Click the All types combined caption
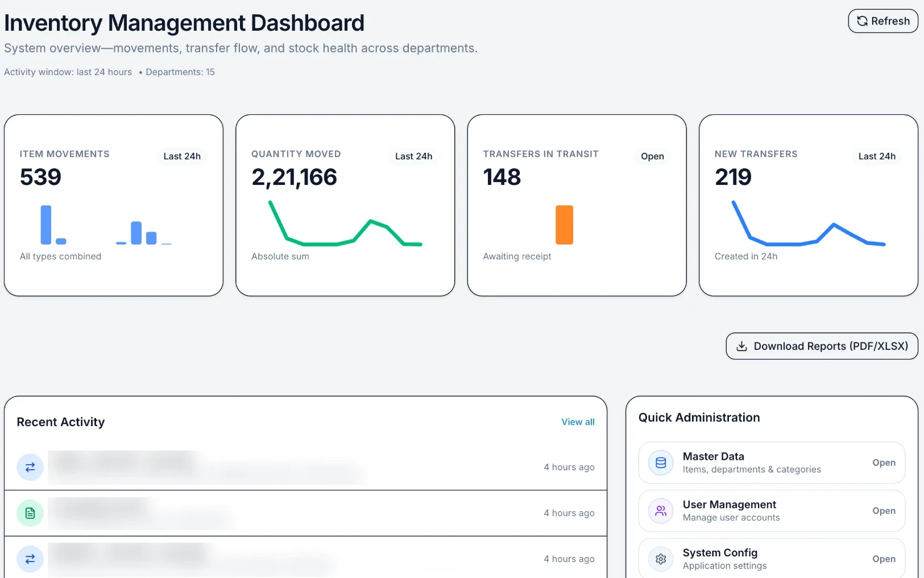 [x=60, y=257]
